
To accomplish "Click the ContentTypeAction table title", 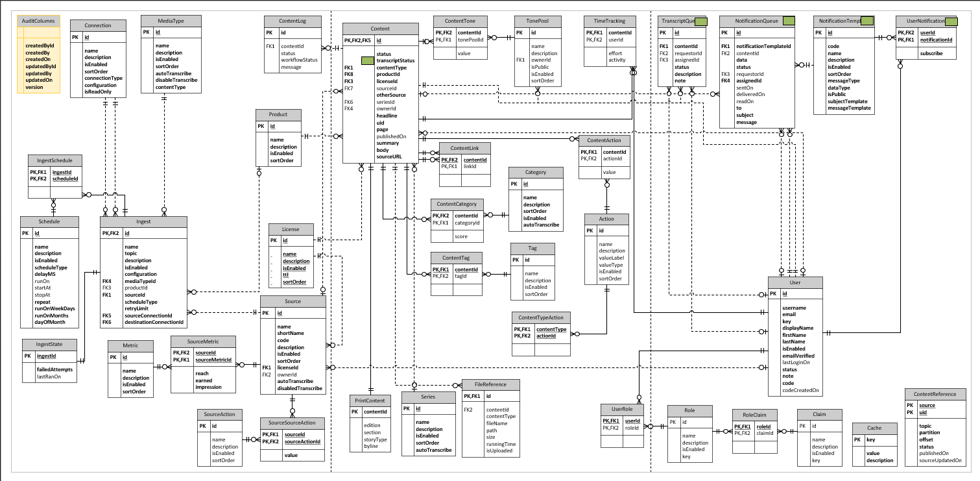I will tap(542, 317).
